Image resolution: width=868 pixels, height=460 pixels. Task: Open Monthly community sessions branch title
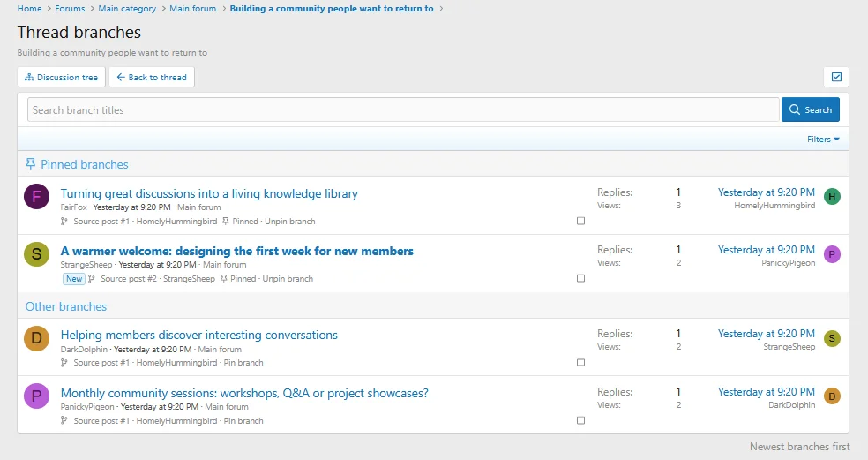point(244,393)
